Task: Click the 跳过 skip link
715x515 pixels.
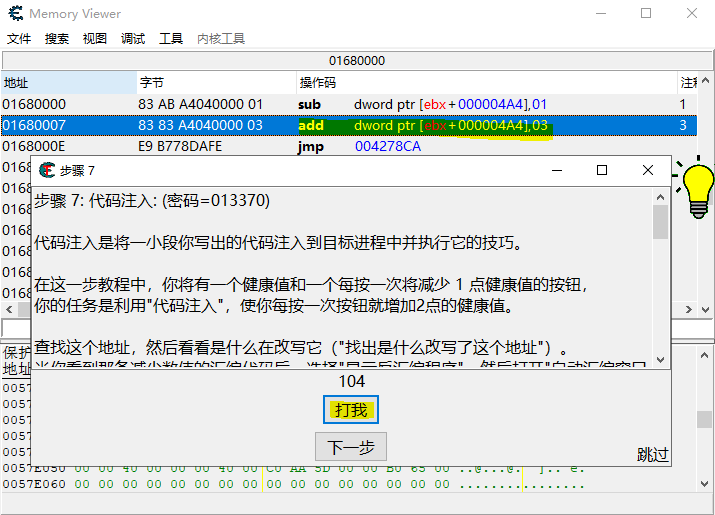Action: [653, 454]
